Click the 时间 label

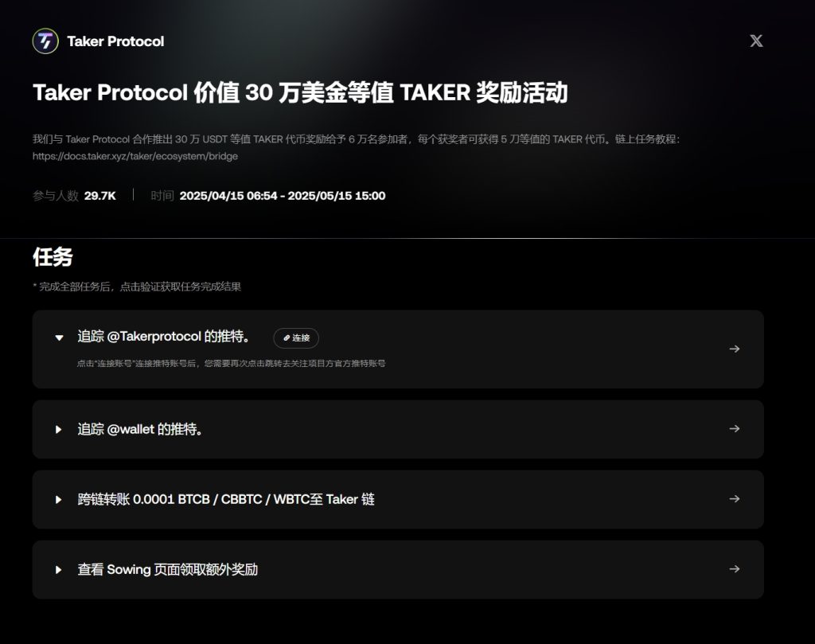pos(162,196)
